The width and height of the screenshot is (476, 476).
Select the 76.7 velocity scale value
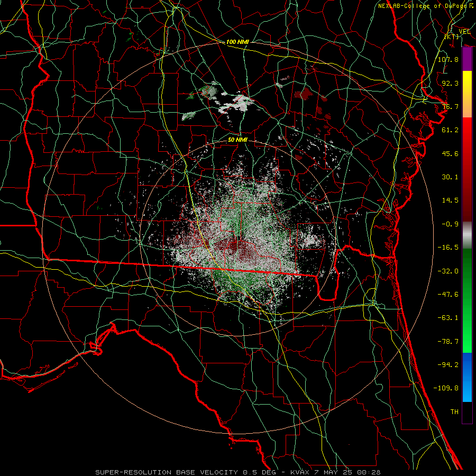[450, 106]
